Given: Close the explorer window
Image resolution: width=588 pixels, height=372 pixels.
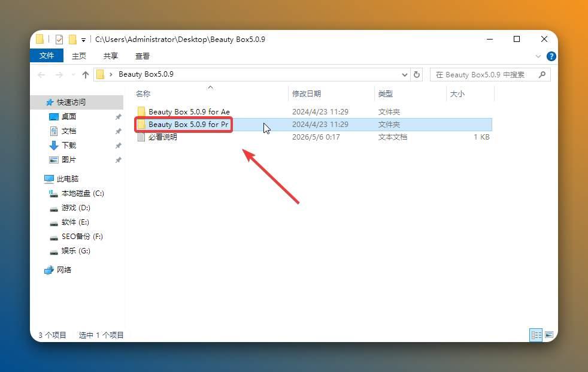Looking at the screenshot, I should [x=544, y=39].
